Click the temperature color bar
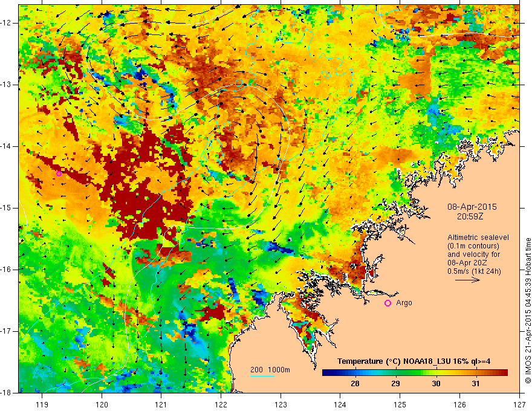532x411 pixels. [x=415, y=373]
